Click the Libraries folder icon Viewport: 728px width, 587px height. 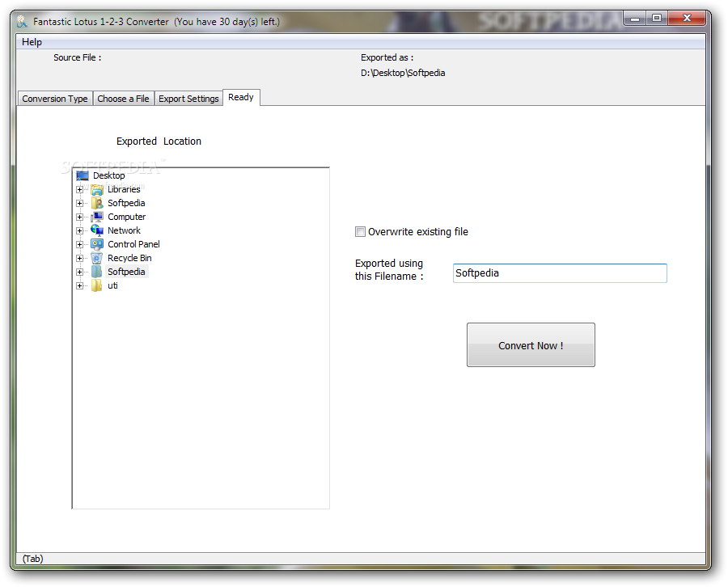point(97,190)
